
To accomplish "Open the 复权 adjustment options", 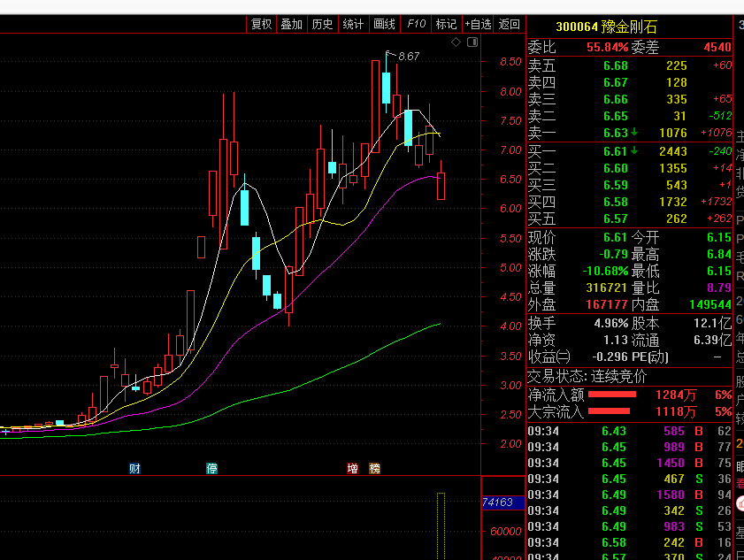I will (262, 24).
